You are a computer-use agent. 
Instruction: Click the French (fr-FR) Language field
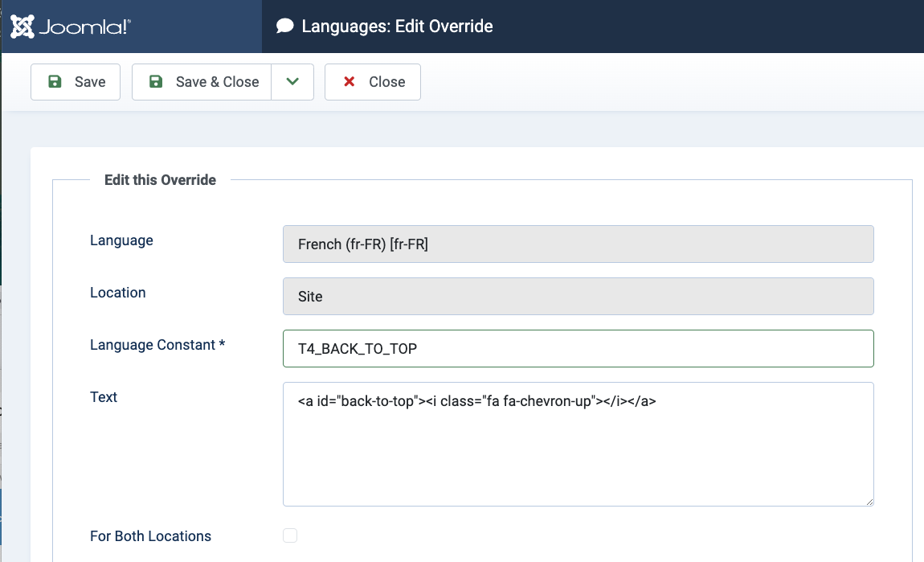578,244
